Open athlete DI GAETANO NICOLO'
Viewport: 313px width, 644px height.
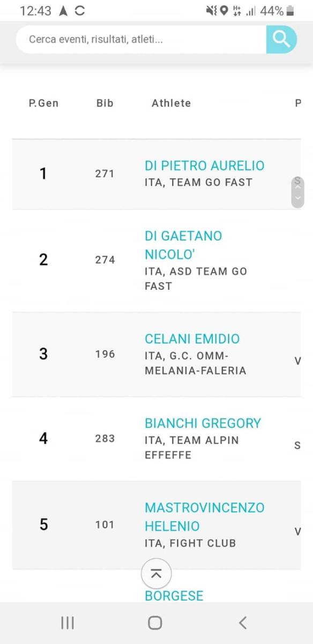pos(183,245)
